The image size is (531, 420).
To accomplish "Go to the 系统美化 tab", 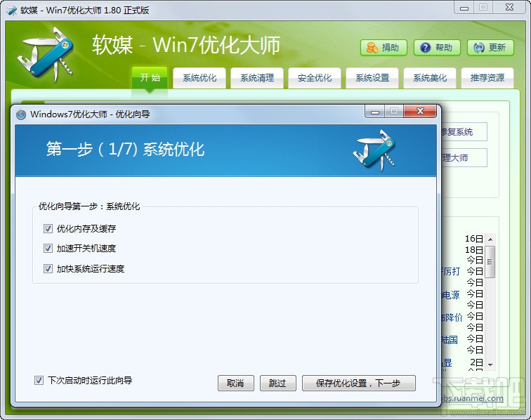I will click(430, 78).
